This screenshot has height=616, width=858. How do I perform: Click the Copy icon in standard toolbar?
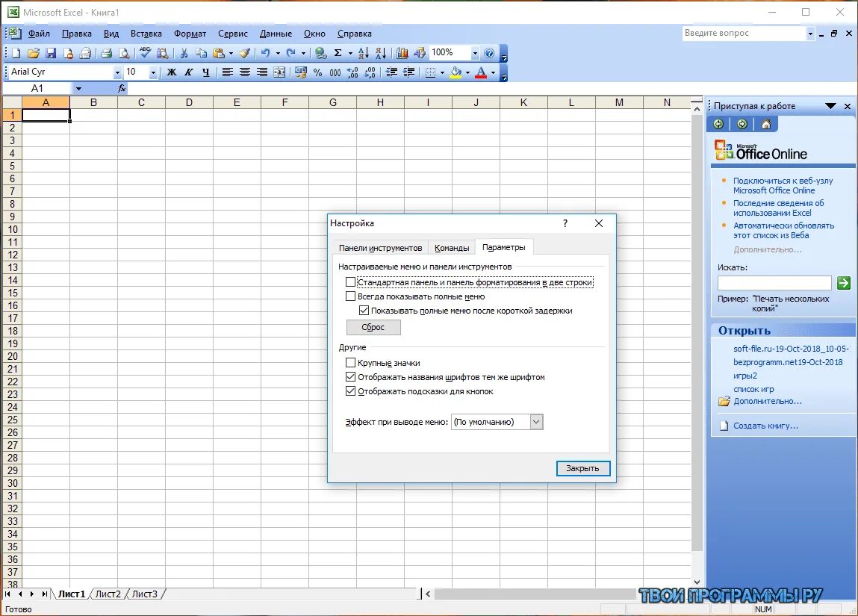coord(202,53)
